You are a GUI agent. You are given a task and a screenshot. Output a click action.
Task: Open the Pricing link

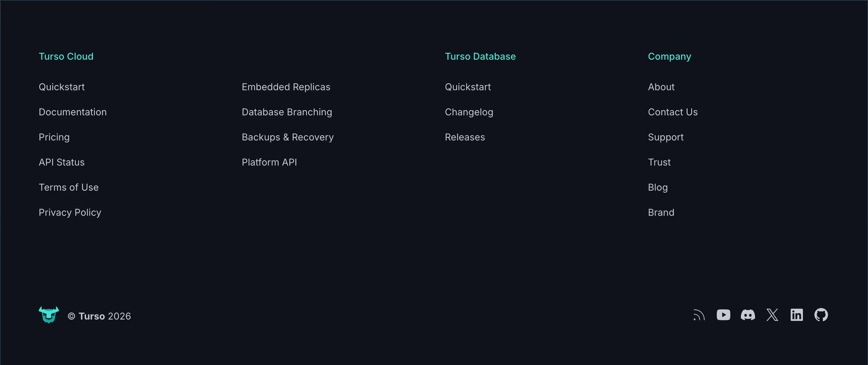pyautogui.click(x=54, y=137)
